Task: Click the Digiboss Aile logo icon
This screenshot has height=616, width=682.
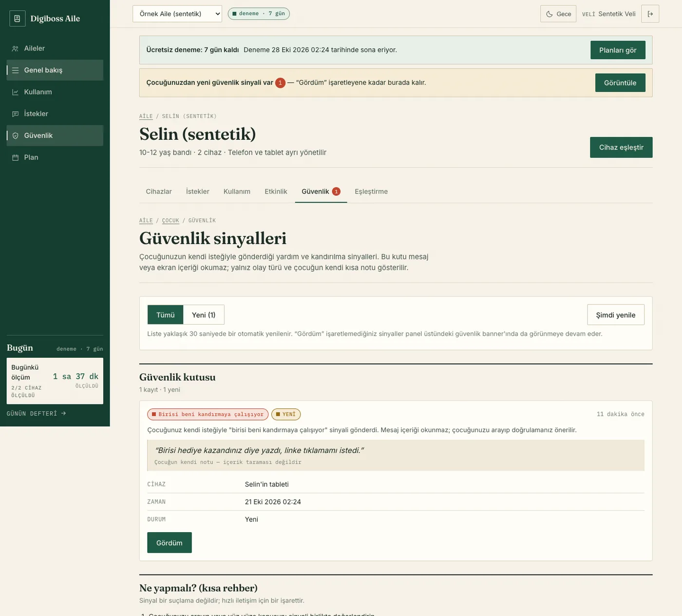Action: coord(17,19)
